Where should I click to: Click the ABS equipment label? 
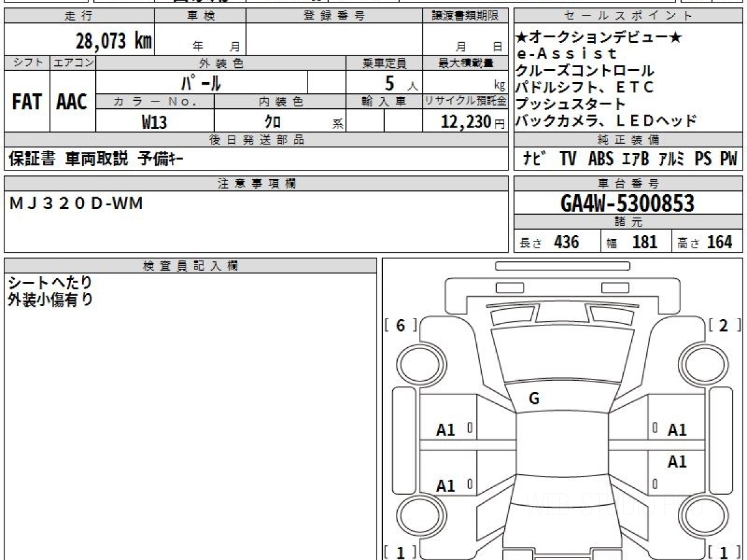coord(600,159)
